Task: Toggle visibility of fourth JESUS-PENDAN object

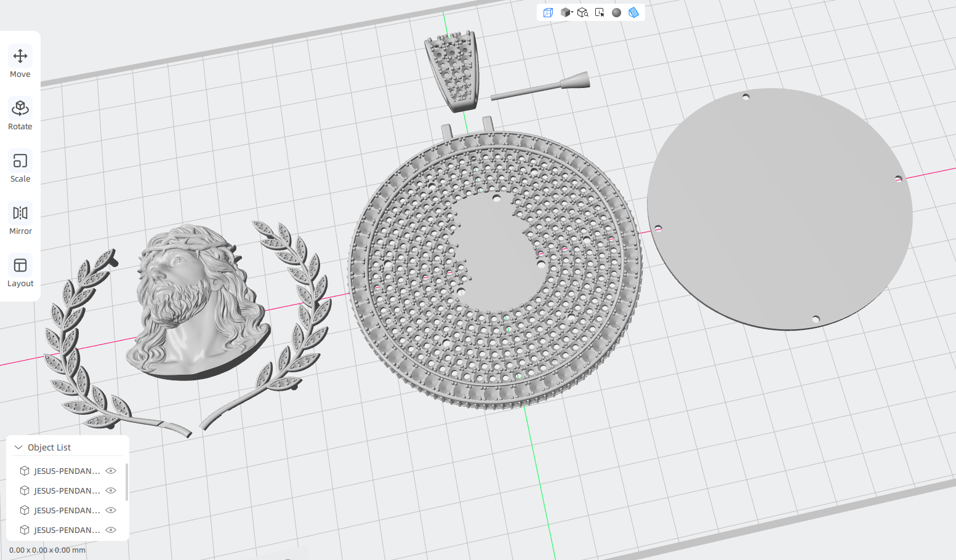Action: click(111, 530)
